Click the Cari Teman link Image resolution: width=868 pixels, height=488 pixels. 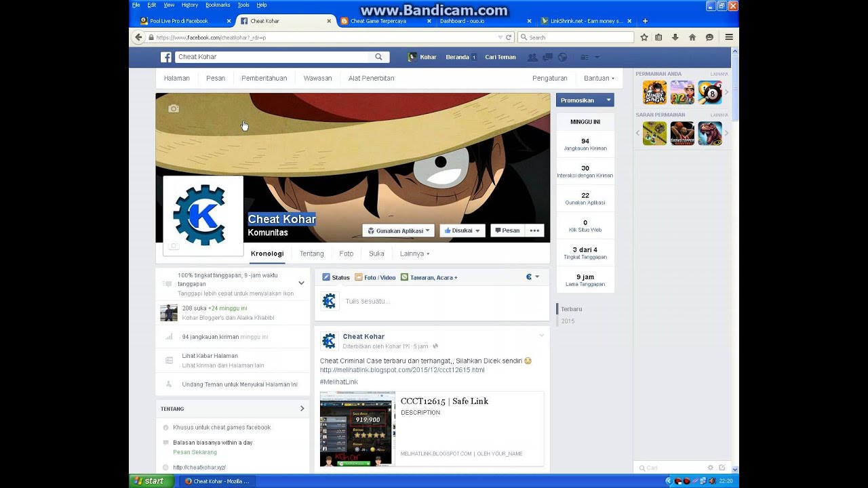tap(500, 57)
